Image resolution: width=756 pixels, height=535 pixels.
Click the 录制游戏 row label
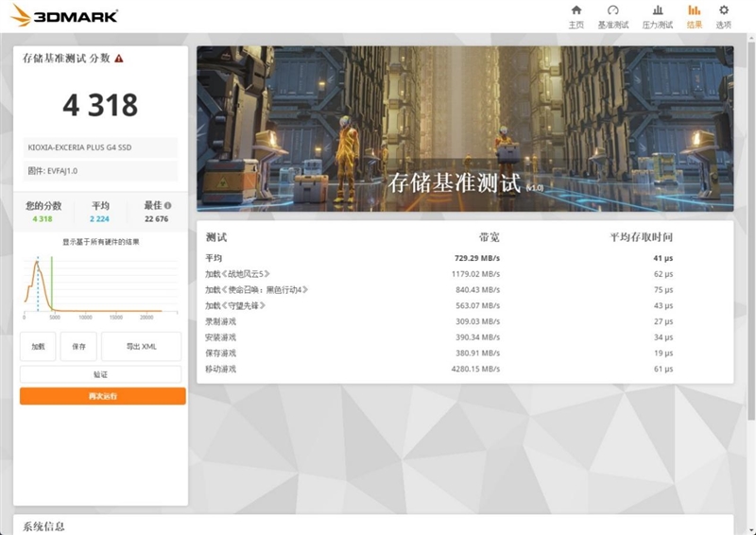click(x=221, y=321)
